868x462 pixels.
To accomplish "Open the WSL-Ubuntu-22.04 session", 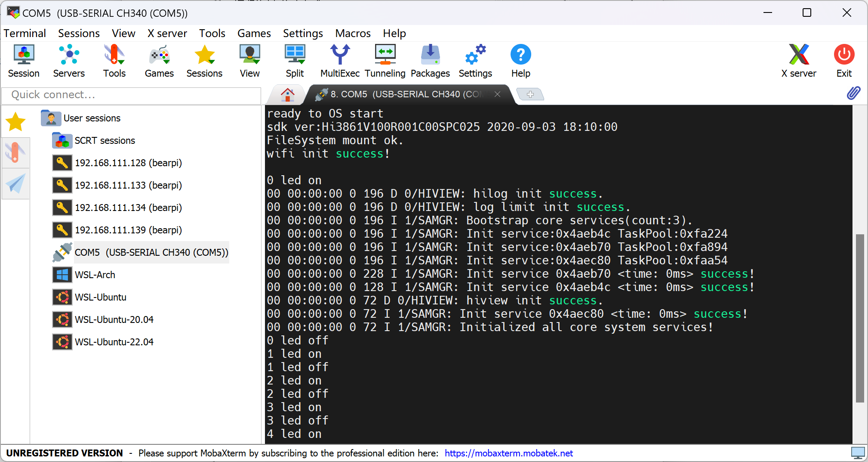I will tap(114, 342).
